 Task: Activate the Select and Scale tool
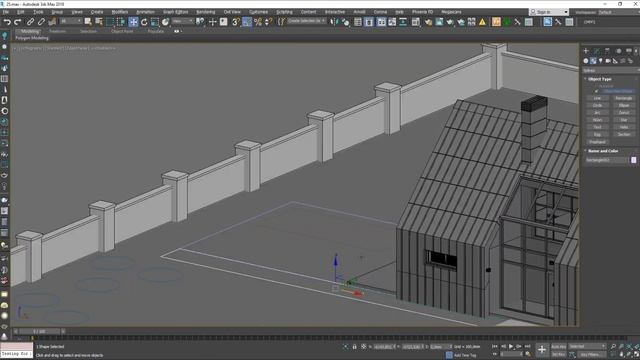pyautogui.click(x=155, y=22)
